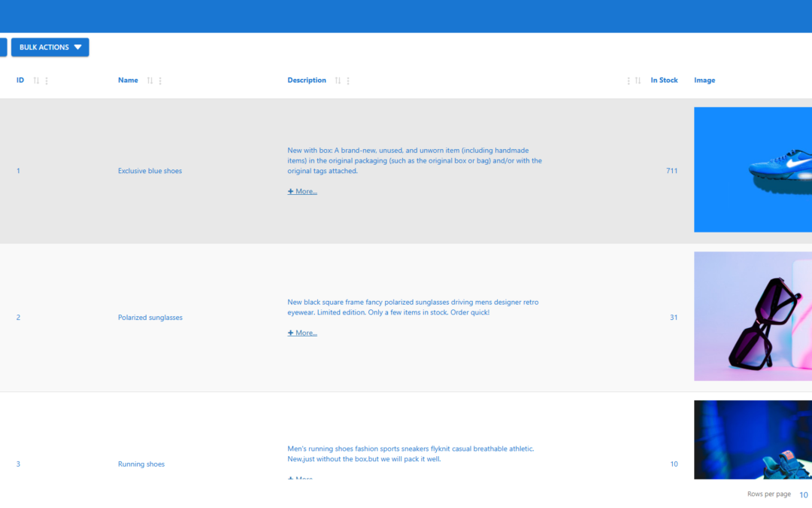Viewport: 812px width, 508px height.
Task: Select the Running shoes name cell
Action: (141, 464)
